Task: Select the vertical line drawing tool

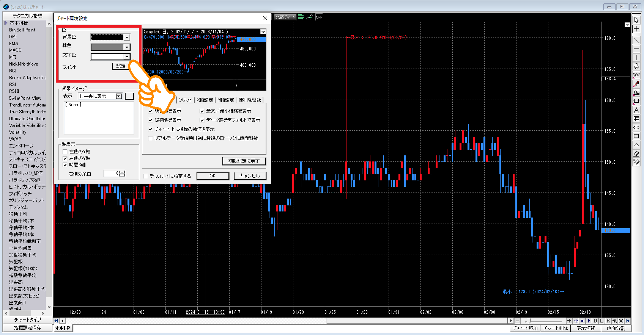Action: tap(636, 58)
